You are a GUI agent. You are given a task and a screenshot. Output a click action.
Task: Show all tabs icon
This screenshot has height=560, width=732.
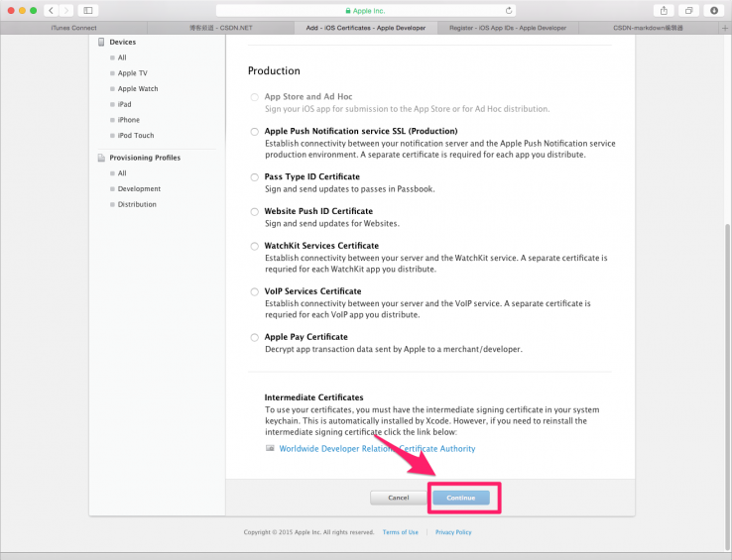pos(688,10)
